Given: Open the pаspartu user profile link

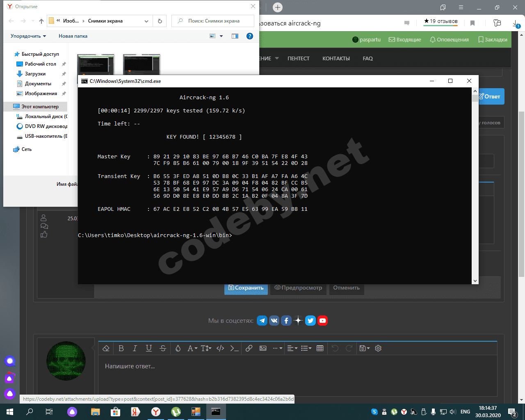Looking at the screenshot, I should 367,40.
